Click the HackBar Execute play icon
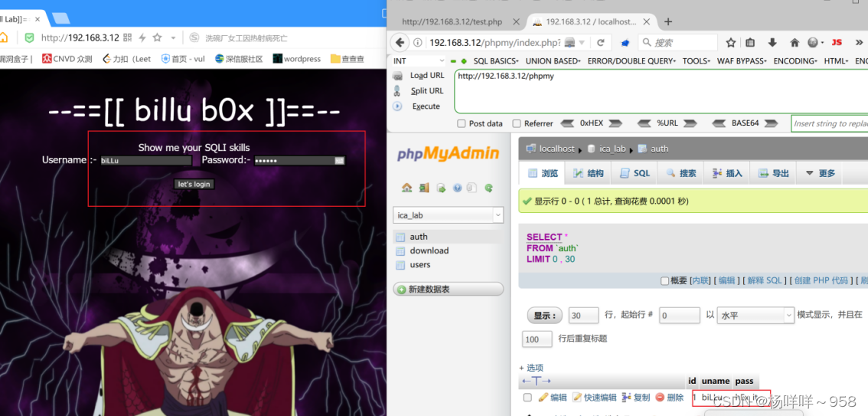 point(397,106)
